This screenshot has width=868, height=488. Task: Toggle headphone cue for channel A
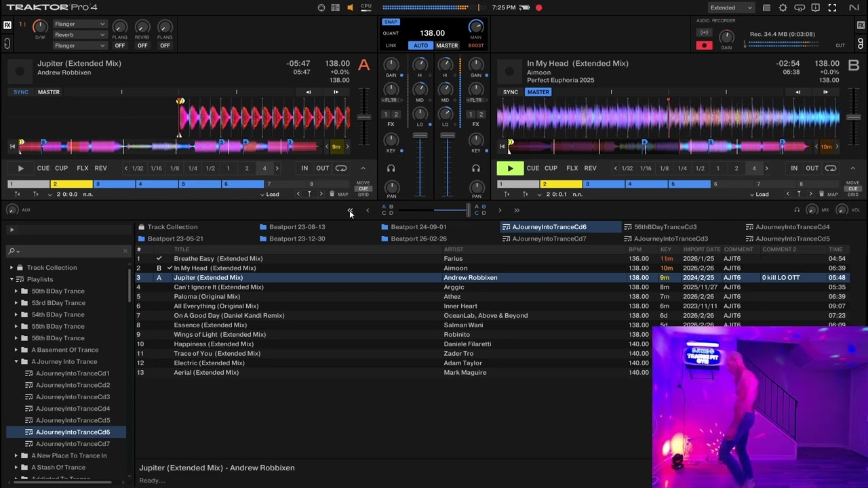tap(391, 168)
